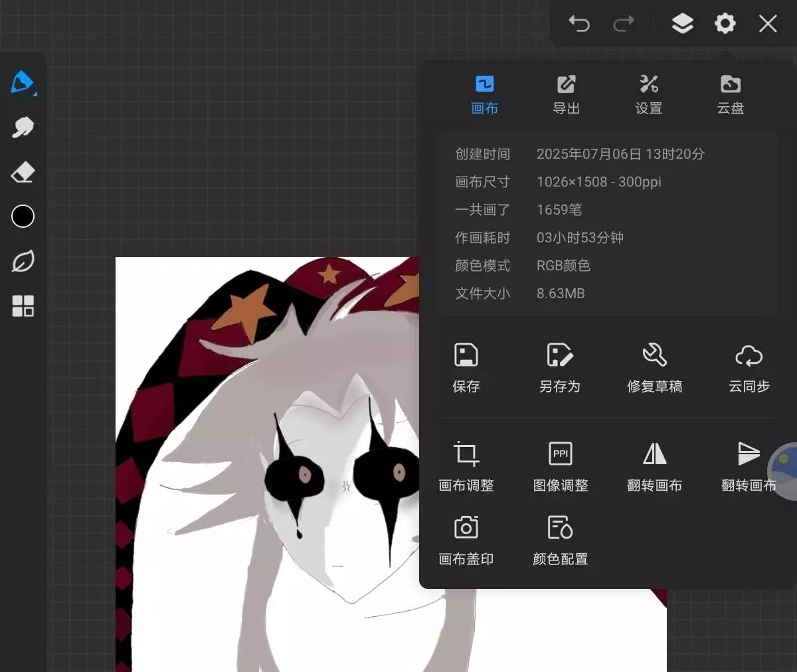Click the 创建时间 date value
The width and height of the screenshot is (797, 672).
click(x=620, y=154)
